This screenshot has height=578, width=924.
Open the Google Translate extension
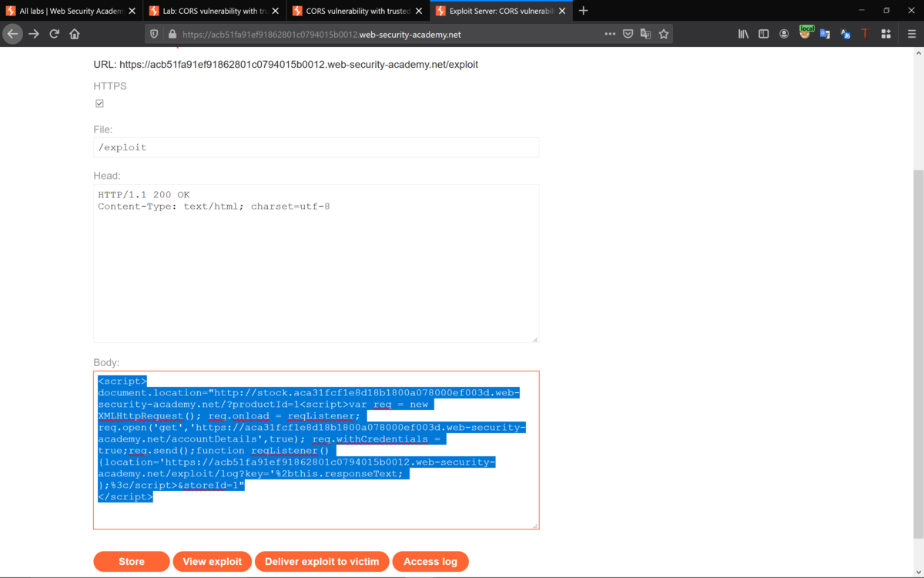(825, 34)
